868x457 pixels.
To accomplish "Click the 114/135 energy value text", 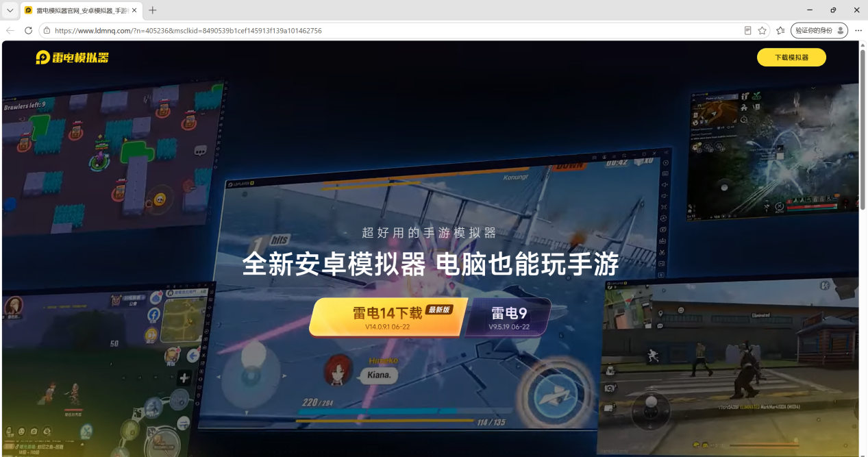I will pos(491,422).
